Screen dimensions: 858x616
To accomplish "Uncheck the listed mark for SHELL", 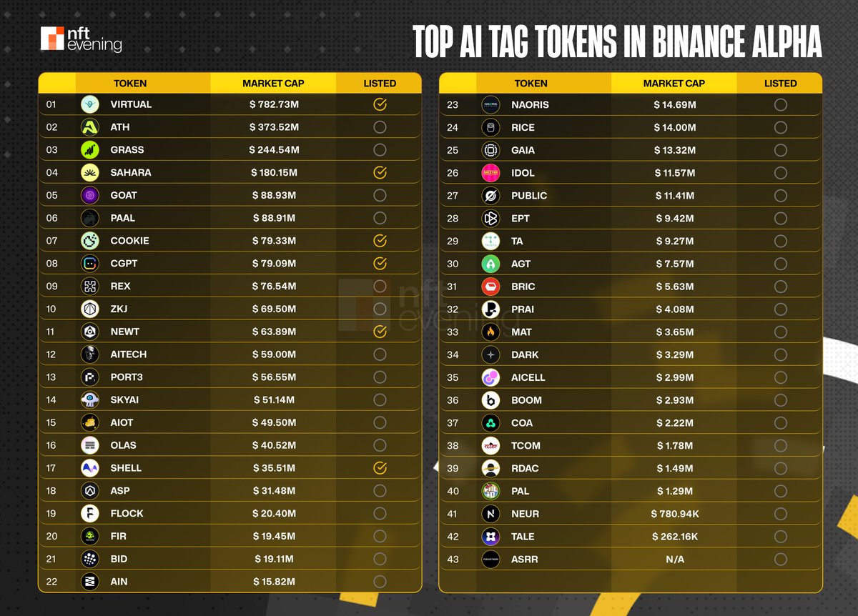I will 380,468.
